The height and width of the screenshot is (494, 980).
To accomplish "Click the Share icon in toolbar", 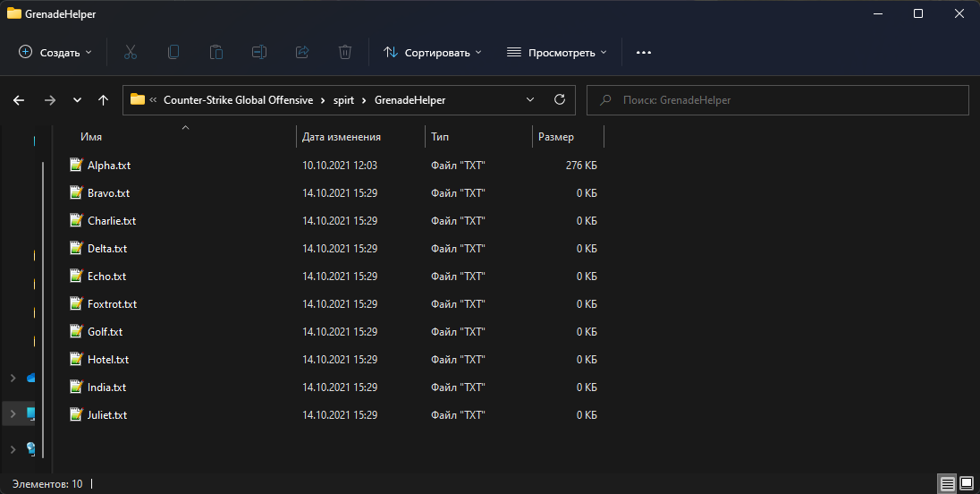I will (302, 53).
